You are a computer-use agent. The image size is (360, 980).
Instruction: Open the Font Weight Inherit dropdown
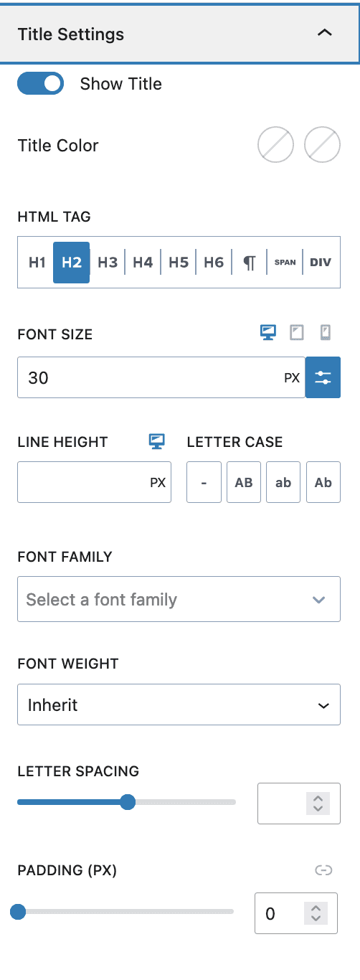point(179,705)
